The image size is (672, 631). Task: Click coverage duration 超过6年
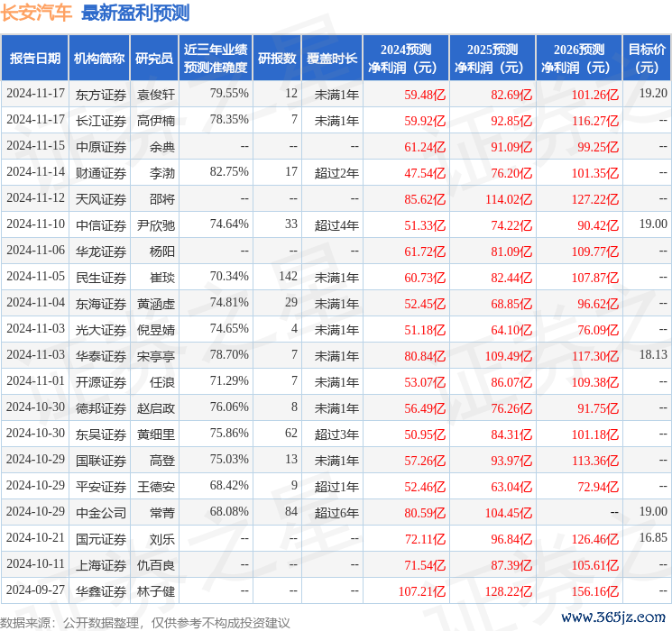(x=336, y=512)
